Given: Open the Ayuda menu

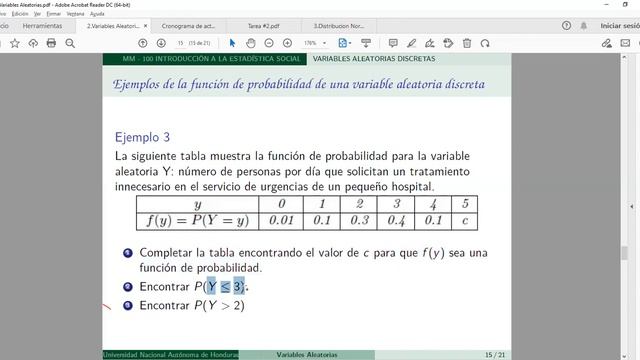Looking at the screenshot, I should (x=97, y=14).
